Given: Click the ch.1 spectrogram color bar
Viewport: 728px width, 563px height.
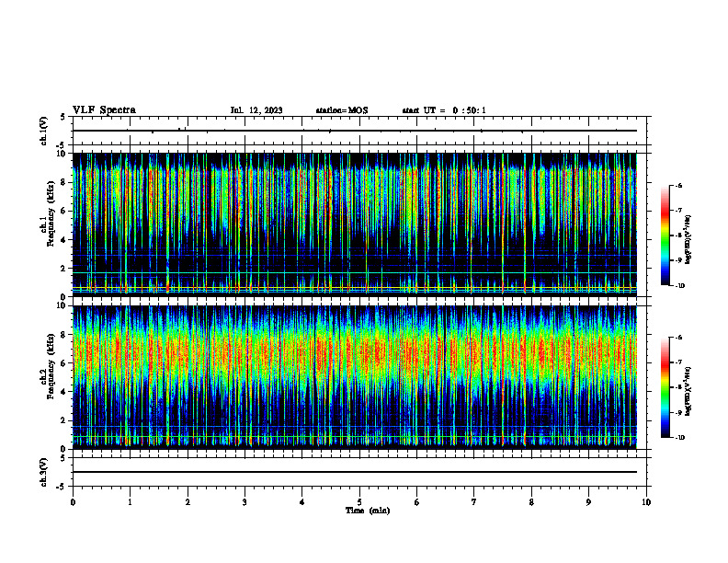Looking at the screenshot, I should [665, 236].
